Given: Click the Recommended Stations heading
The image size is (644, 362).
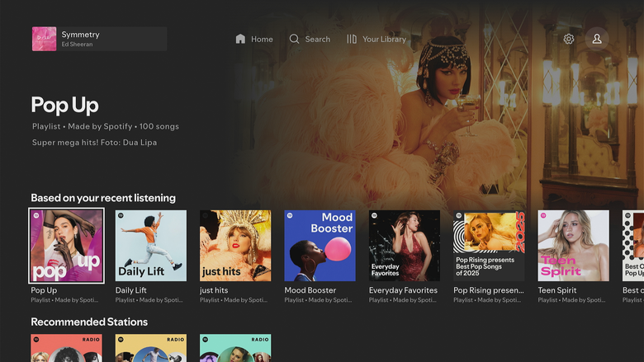Looking at the screenshot, I should pos(89,322).
